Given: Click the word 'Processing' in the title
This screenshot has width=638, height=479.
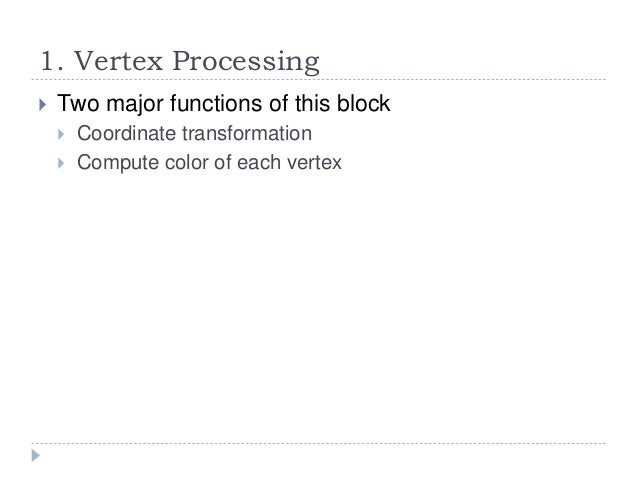Looking at the screenshot, I should coord(246,62).
